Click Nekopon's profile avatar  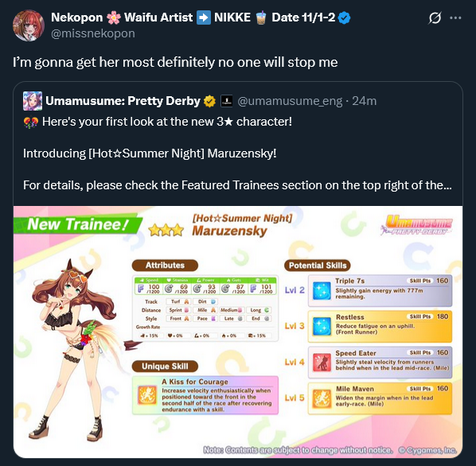point(29,25)
